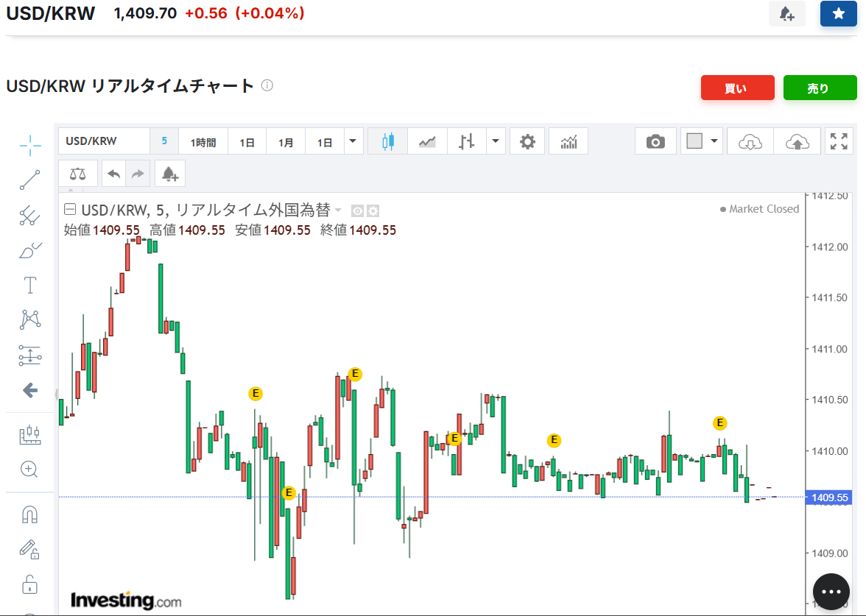Toggle magnet mode for drawings
The image size is (866, 616).
(30, 514)
